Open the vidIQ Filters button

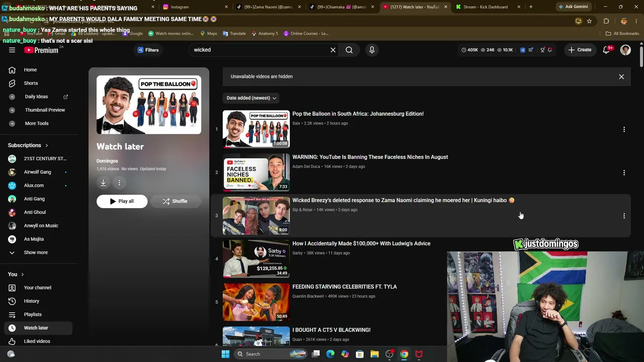[148, 50]
